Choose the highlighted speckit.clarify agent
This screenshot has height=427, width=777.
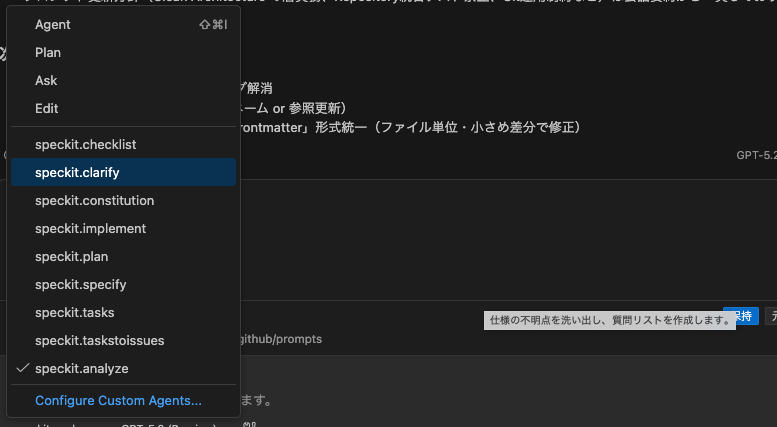pos(123,172)
